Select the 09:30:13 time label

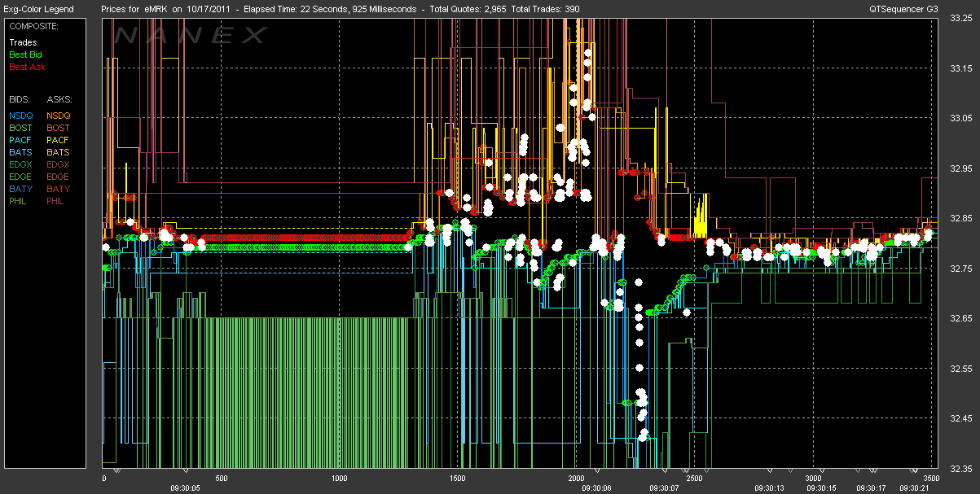coord(770,487)
